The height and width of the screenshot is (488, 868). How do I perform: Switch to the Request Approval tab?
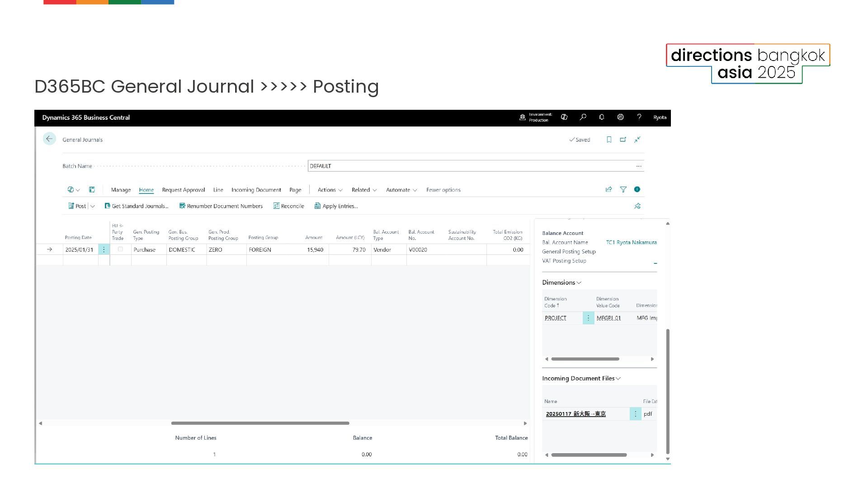(183, 190)
